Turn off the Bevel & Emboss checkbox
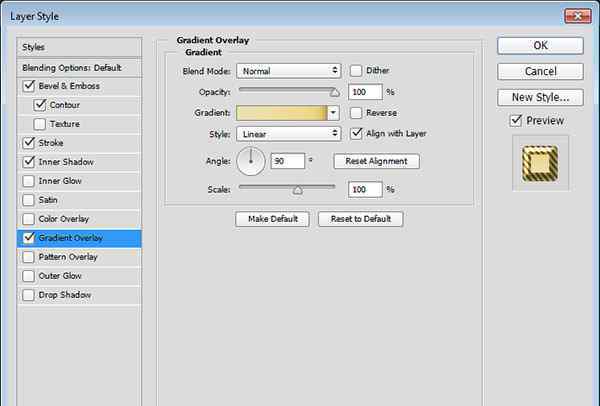This screenshot has height=406, width=600. click(x=27, y=86)
